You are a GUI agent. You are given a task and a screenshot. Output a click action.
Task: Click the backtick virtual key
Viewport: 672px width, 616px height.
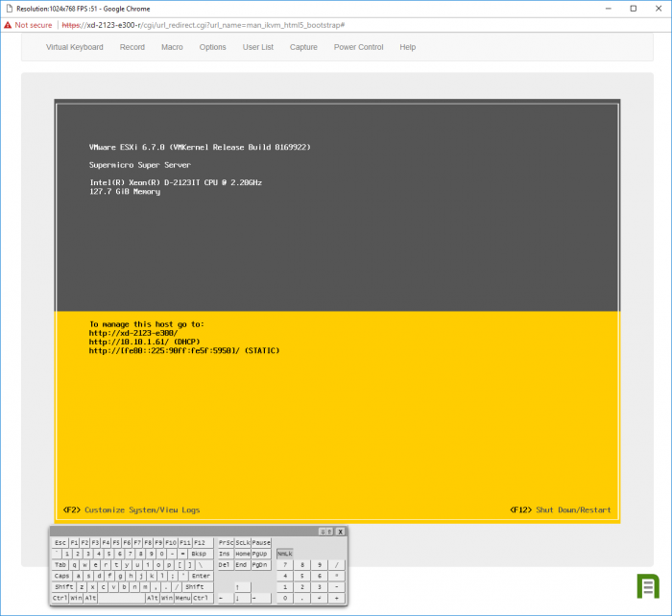[57, 554]
